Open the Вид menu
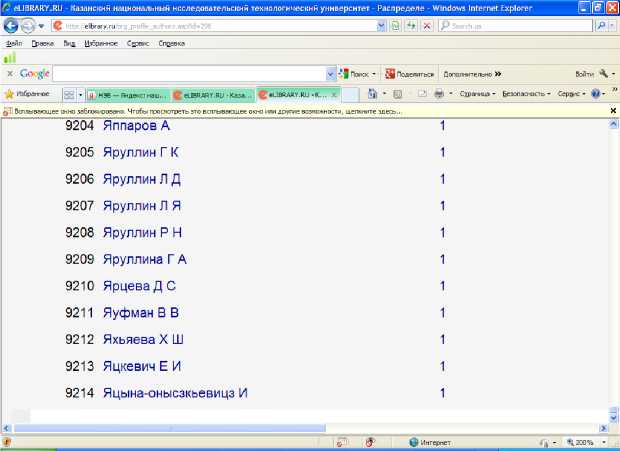This screenshot has height=451, width=620. (68, 44)
